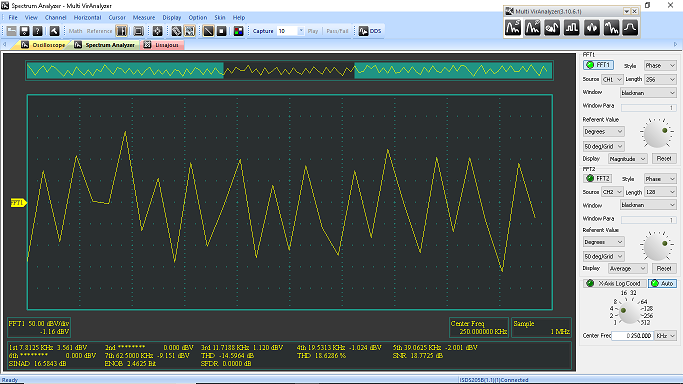
Task: Click the Math toolbar button
Action: click(75, 31)
